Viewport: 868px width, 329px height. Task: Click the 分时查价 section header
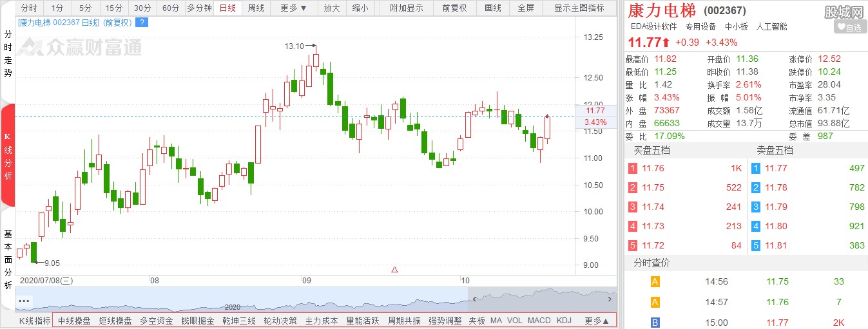[651, 263]
